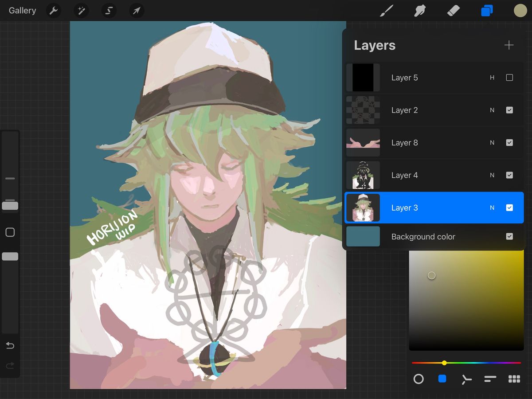Click the Layer 4 name
This screenshot has width=532, height=399.
click(x=404, y=175)
